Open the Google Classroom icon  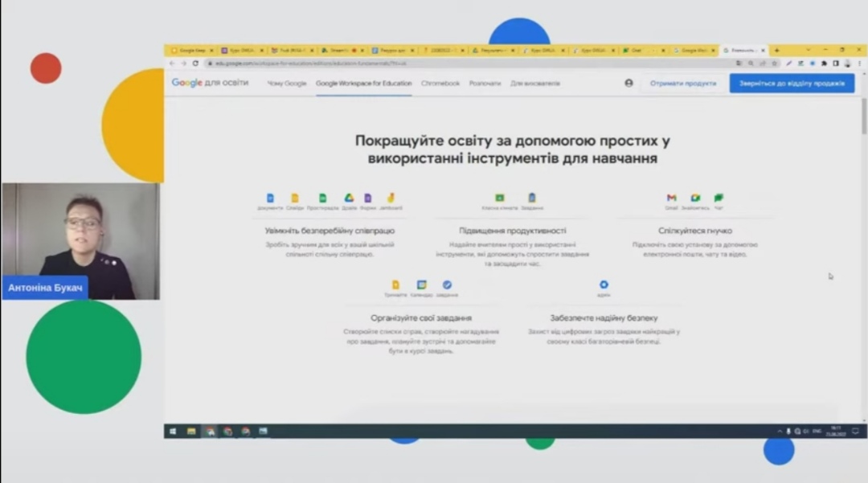click(x=500, y=198)
